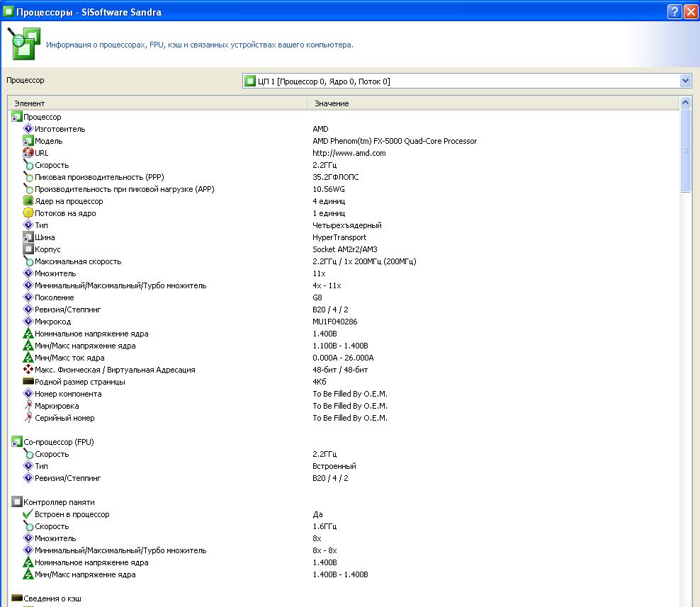Select the Ревизия/Степпинг row under Процессор
Viewport: 700px width, 607px height.
coord(344,310)
